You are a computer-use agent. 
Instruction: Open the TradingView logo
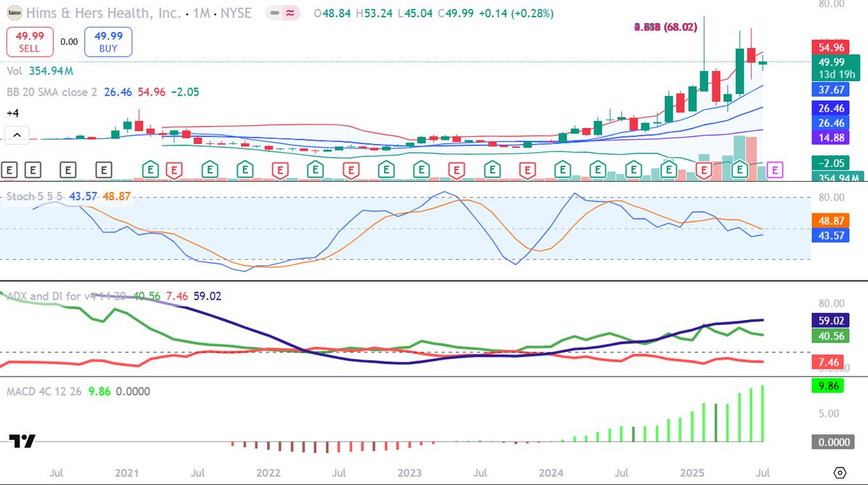[x=22, y=441]
